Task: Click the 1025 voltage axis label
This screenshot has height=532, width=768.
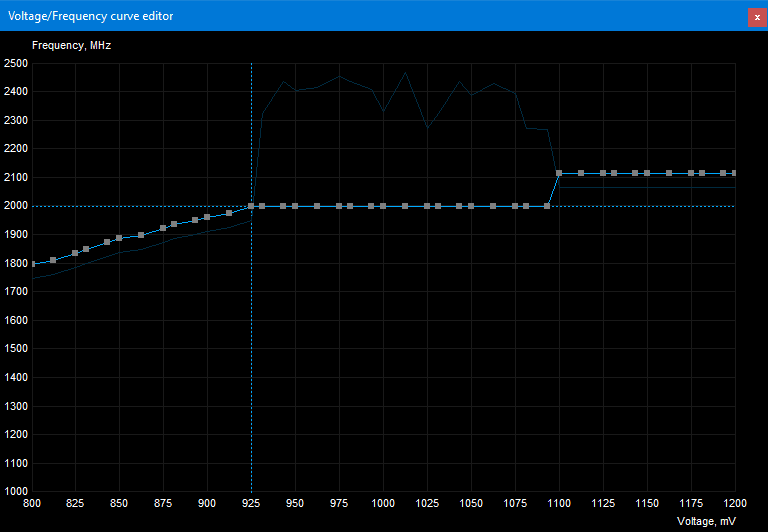Action: point(427,504)
